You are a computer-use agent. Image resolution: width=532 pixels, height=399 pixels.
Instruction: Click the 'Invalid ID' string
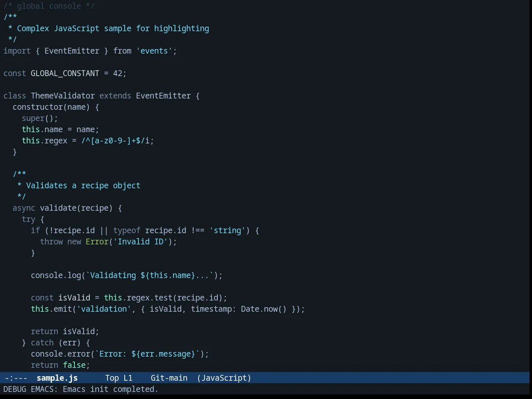[140, 241]
